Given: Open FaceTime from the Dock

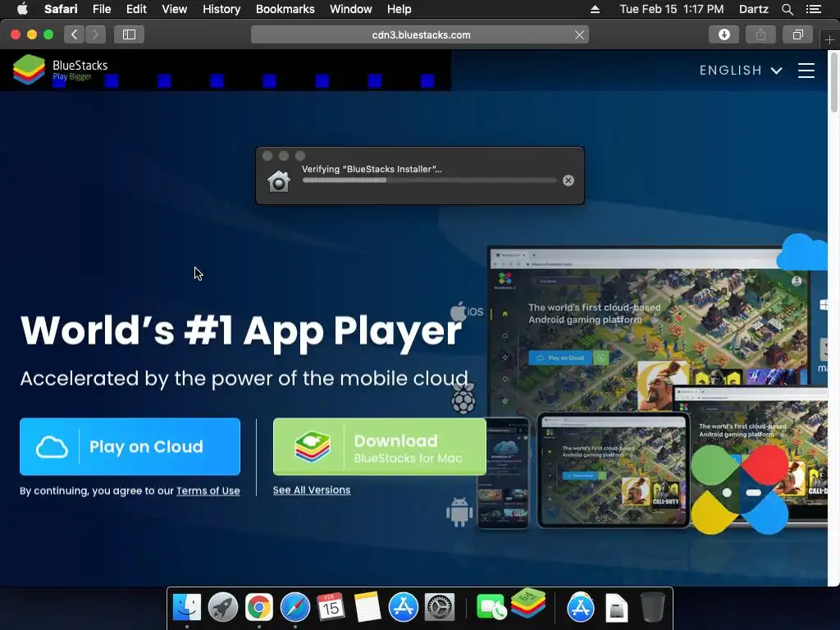Looking at the screenshot, I should point(491,608).
